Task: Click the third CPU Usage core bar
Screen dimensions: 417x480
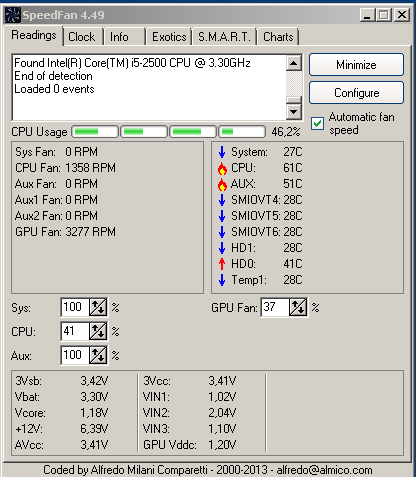Action: tap(193, 132)
